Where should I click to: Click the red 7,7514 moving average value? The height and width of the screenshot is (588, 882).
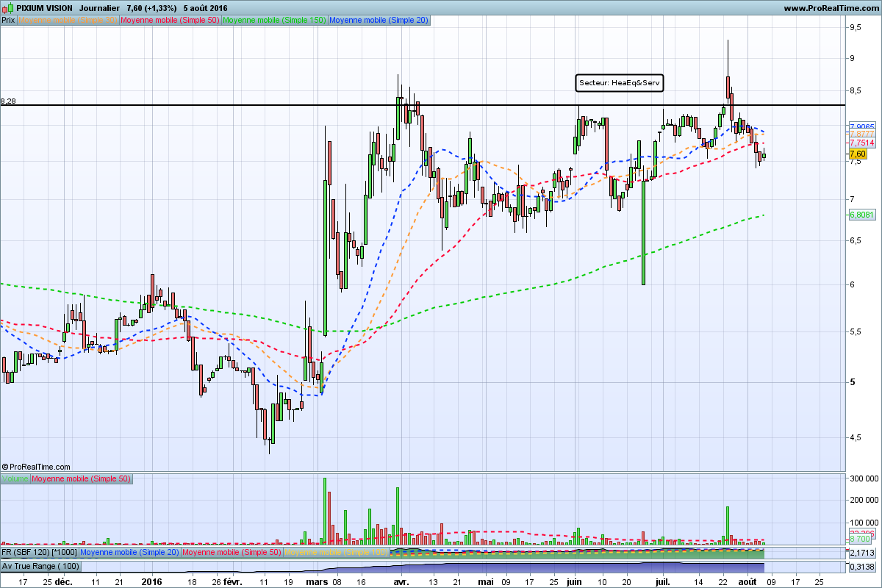click(x=861, y=143)
